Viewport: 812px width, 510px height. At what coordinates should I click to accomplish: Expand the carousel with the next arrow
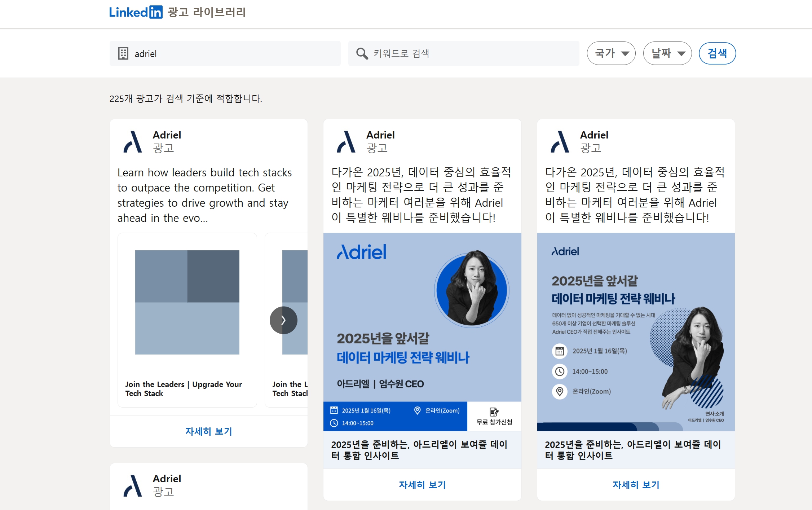coord(283,320)
